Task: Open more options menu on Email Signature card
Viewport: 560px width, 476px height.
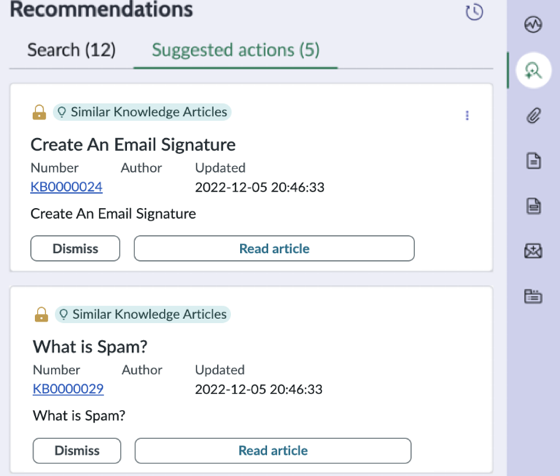Action: pos(467,115)
